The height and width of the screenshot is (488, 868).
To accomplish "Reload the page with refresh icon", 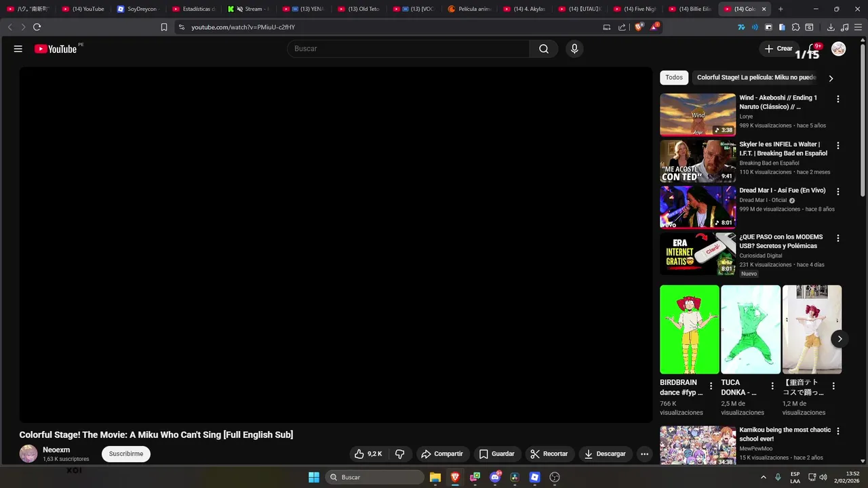I will [x=37, y=27].
